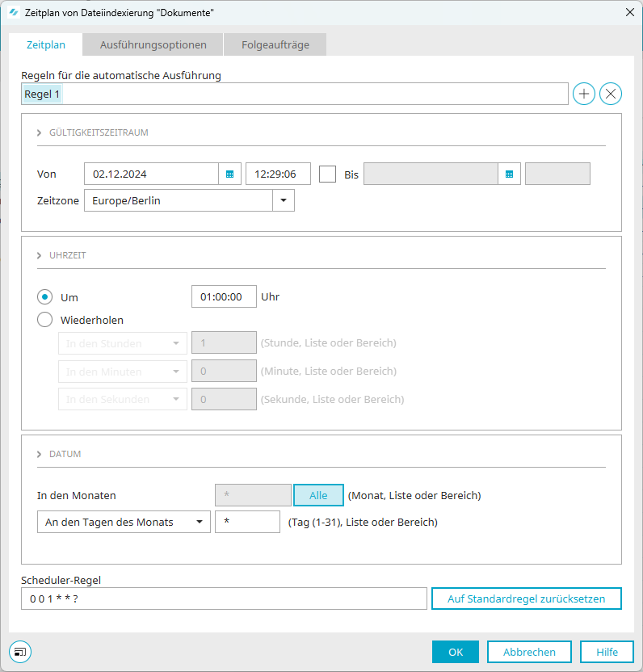
Task: Select the Wiederholen radio button
Action: click(45, 320)
